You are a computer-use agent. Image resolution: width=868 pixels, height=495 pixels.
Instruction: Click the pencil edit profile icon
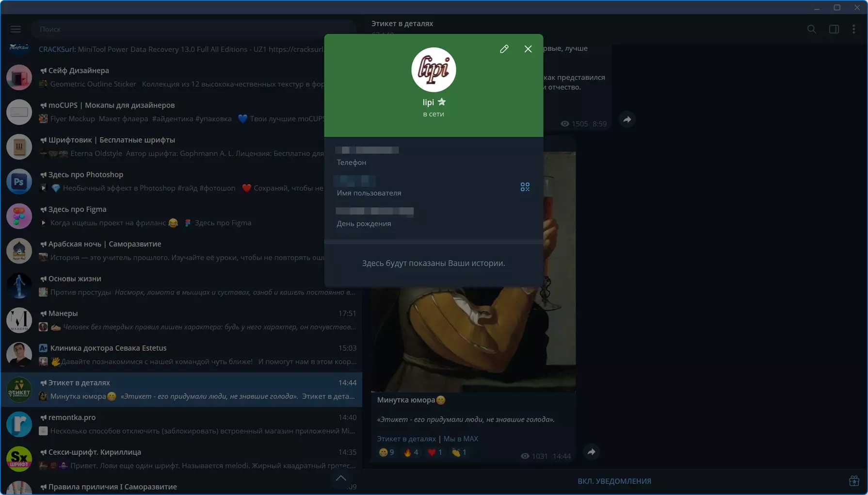click(504, 49)
